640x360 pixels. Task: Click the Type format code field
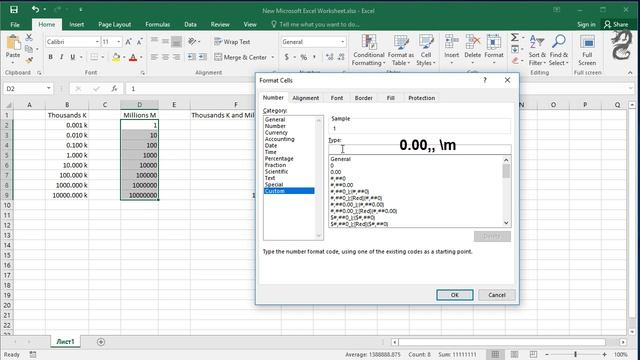click(420, 149)
